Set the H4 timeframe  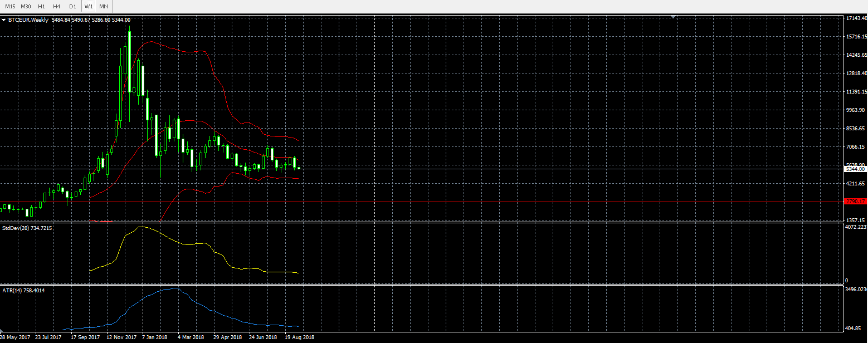[x=57, y=6]
